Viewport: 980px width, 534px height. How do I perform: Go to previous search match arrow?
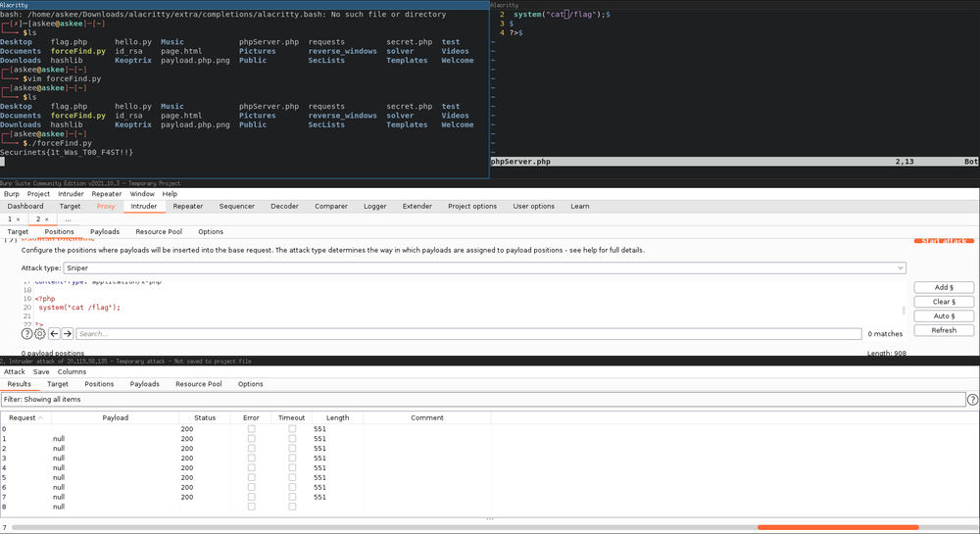[54, 333]
